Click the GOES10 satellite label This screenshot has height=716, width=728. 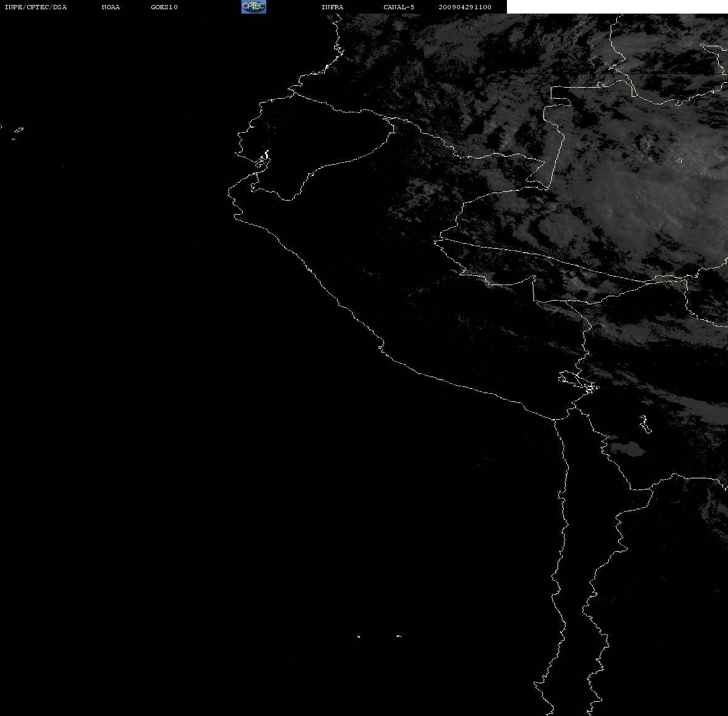point(164,7)
